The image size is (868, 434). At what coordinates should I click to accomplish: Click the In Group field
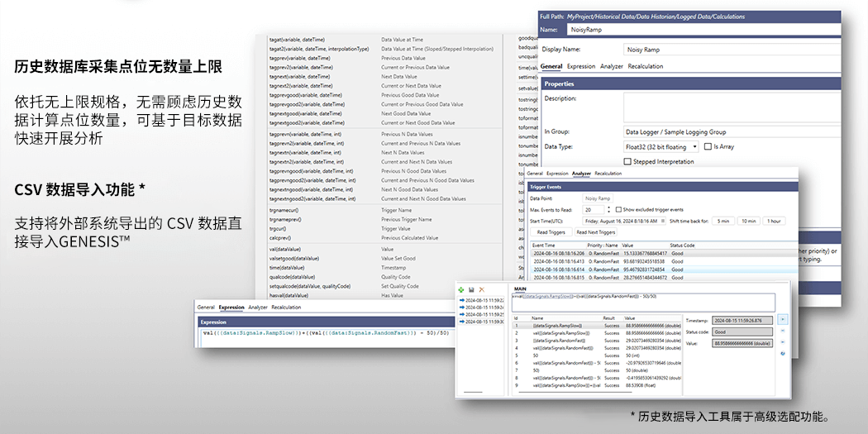pos(732,132)
